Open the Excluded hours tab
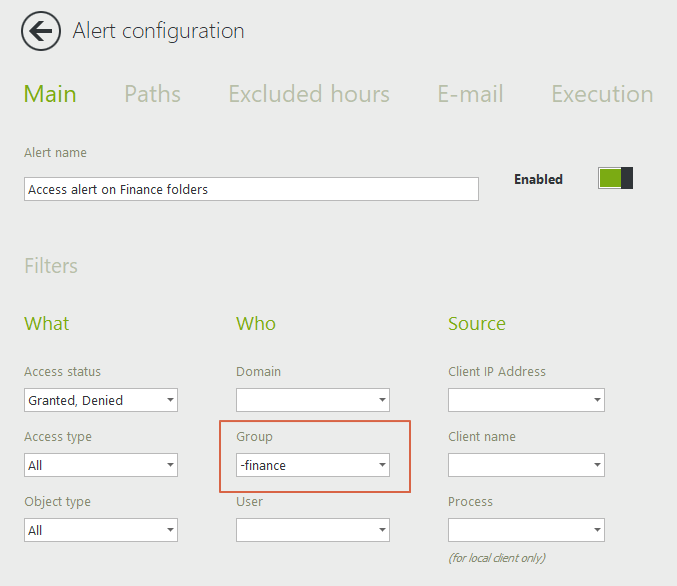 pos(308,94)
